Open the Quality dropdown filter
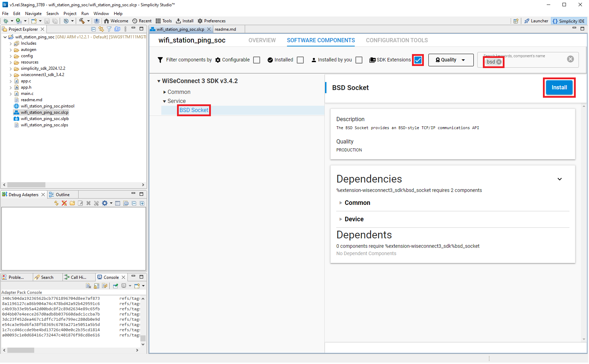The height and width of the screenshot is (364, 589). click(451, 60)
